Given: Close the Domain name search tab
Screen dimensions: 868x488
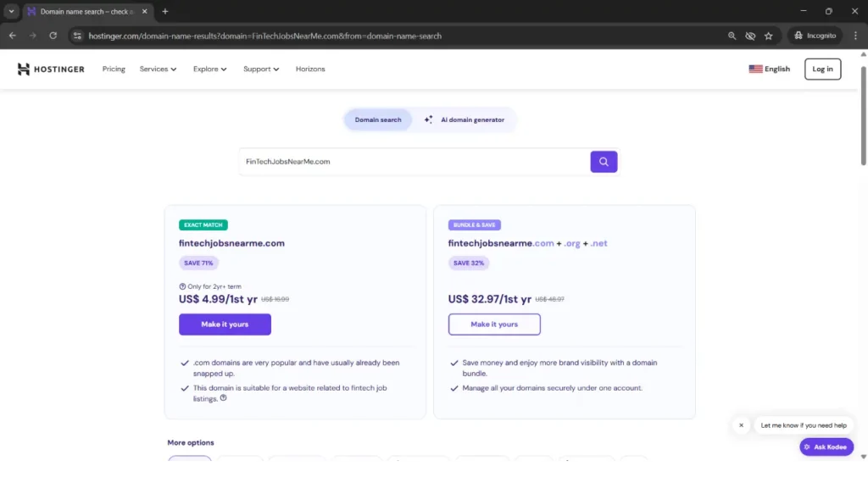Looking at the screenshot, I should coord(144,11).
